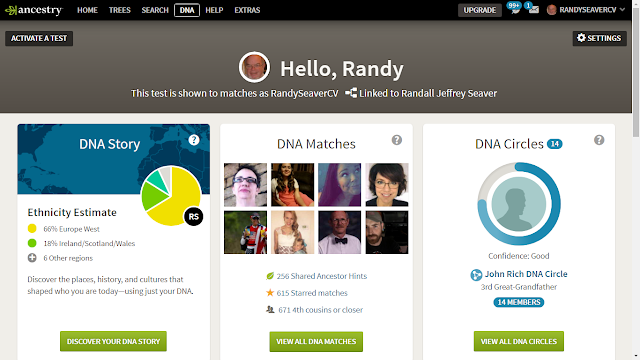Click View All DNA Matches button
The height and width of the screenshot is (360, 640).
pos(316,341)
